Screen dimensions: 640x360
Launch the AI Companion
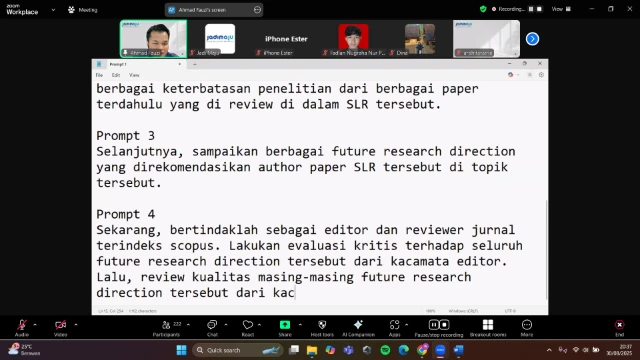click(358, 328)
